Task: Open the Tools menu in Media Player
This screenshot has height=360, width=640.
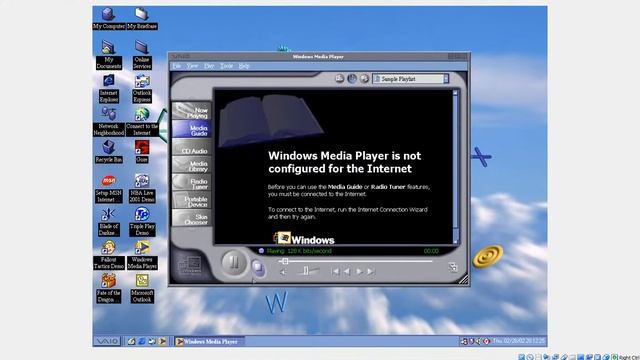Action: coord(227,66)
